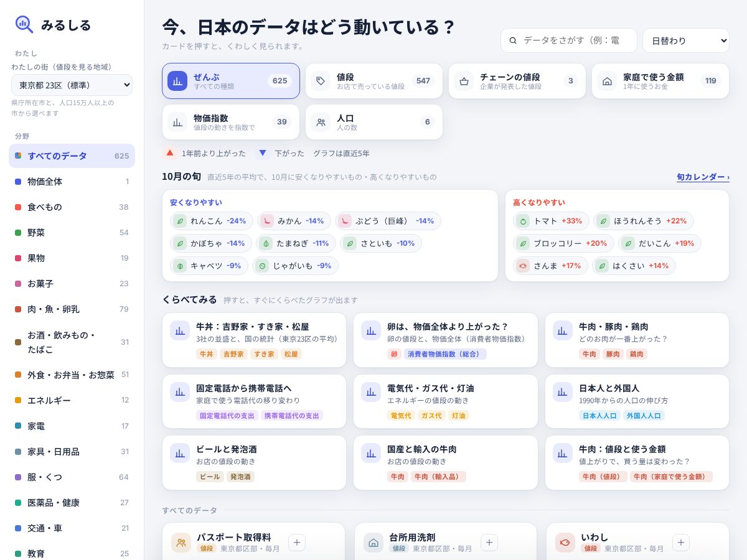This screenshot has height=560, width=747.
Task: Select the 物価指数 tab
Action: [231, 122]
